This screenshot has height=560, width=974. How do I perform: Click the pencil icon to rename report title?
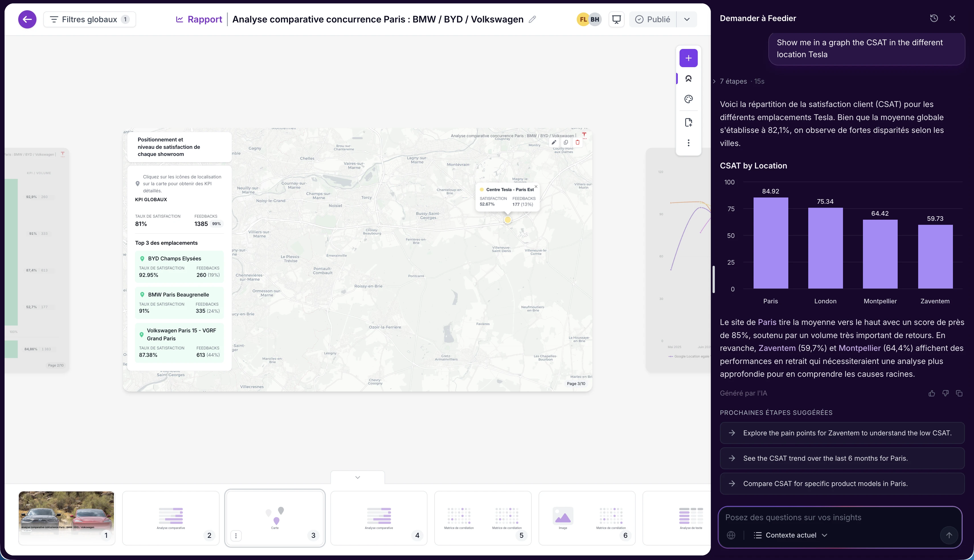coord(532,19)
